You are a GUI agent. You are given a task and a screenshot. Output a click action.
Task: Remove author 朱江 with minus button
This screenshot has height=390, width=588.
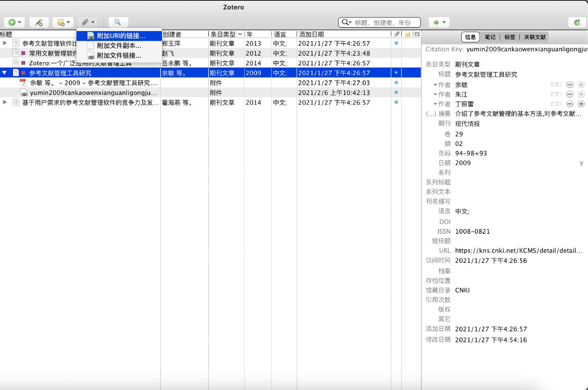point(570,94)
